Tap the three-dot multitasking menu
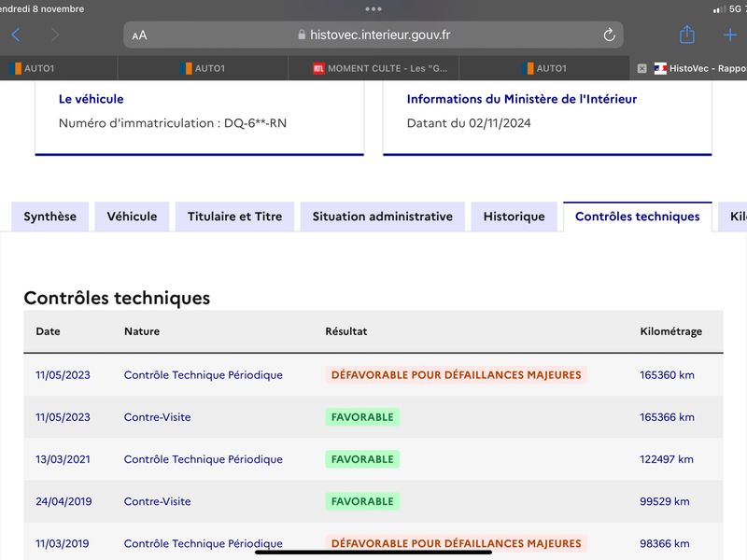 373,9
